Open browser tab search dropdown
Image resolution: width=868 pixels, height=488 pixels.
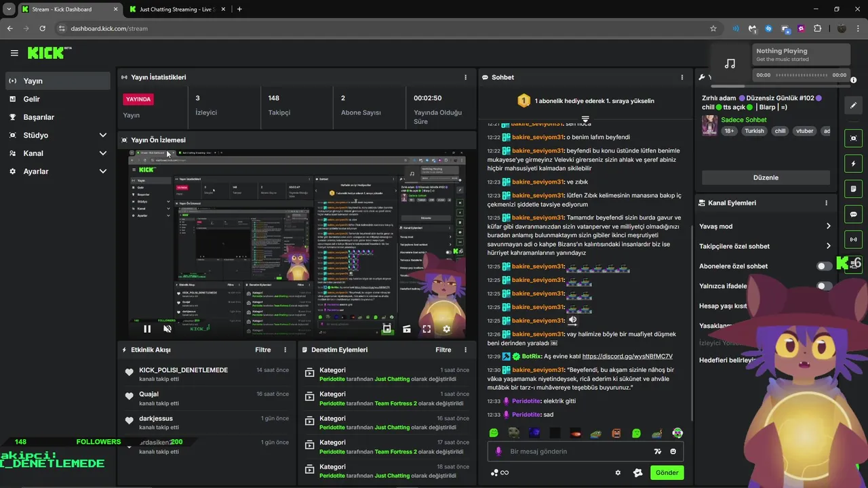pos(9,9)
